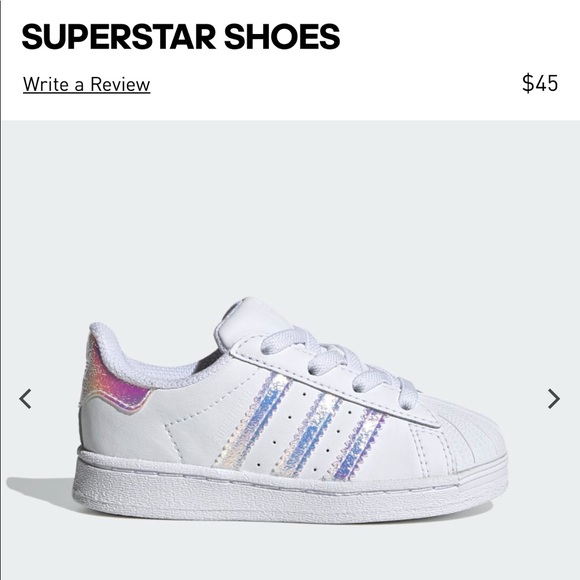The image size is (580, 580).
Task: Click the shoe's white laces
Action: coord(340,366)
